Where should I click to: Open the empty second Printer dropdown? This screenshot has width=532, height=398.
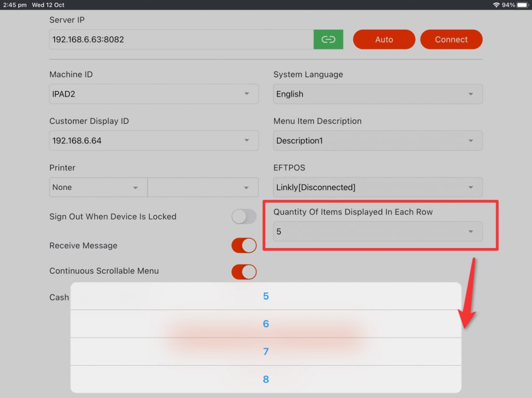203,187
